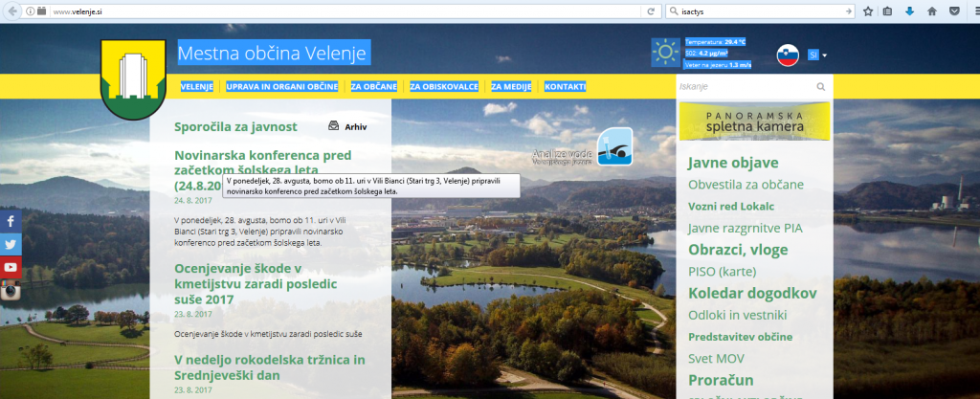Open Obrazci, vloge link
This screenshot has width=980, height=399.
(x=738, y=250)
